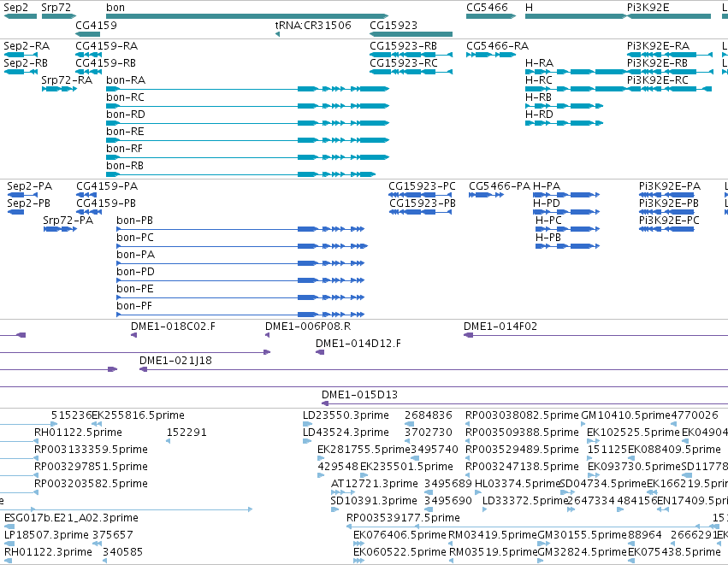Image resolution: width=728 pixels, height=565 pixels.
Task: Click the bon-RC transcript label
Action: click(x=125, y=97)
